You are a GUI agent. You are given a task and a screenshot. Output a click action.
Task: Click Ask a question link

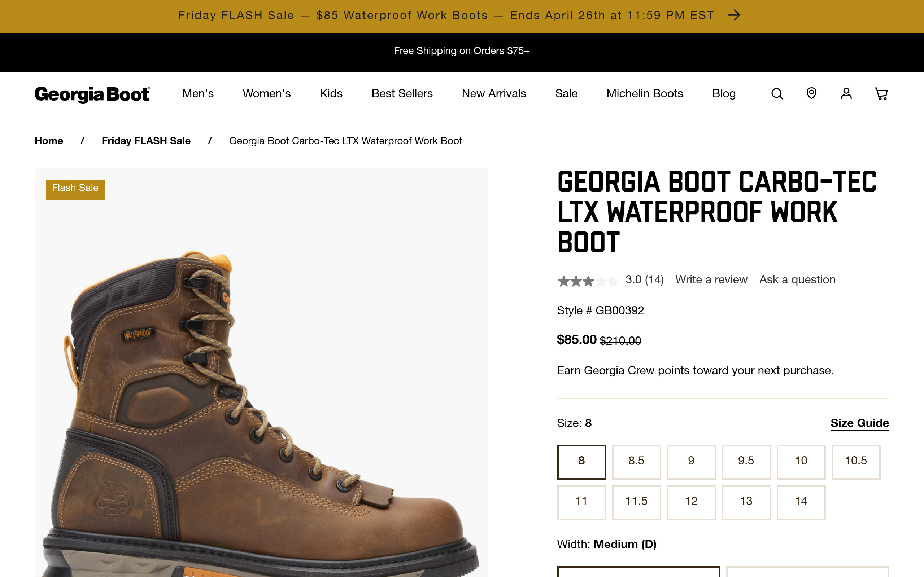point(797,280)
